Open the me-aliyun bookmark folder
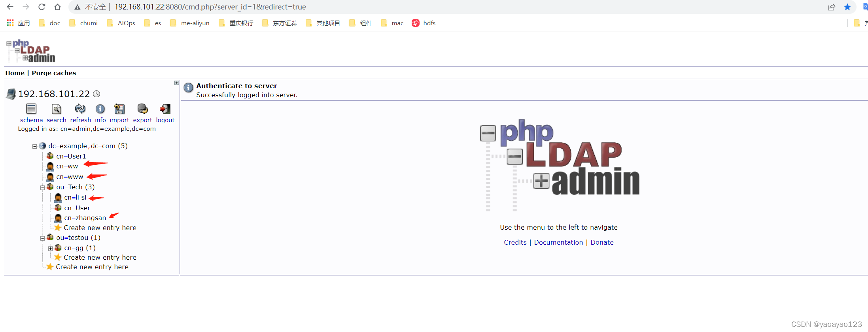 [190, 23]
